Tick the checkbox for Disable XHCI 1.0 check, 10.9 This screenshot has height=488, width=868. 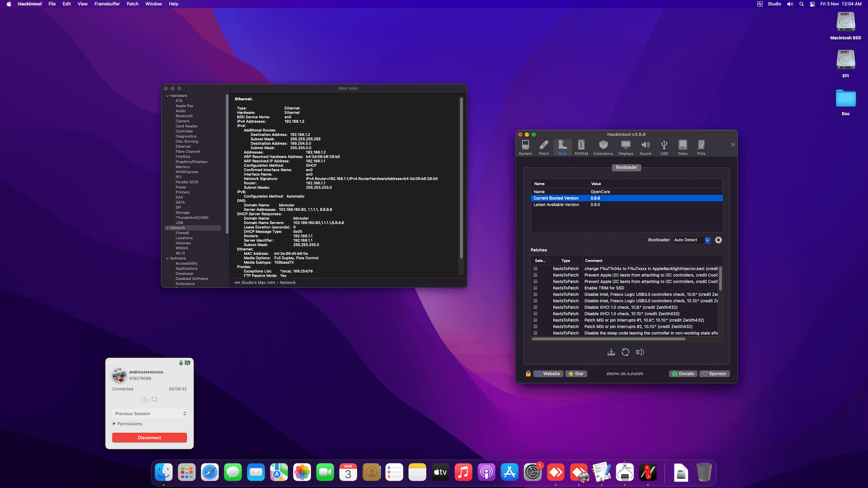[535, 307]
